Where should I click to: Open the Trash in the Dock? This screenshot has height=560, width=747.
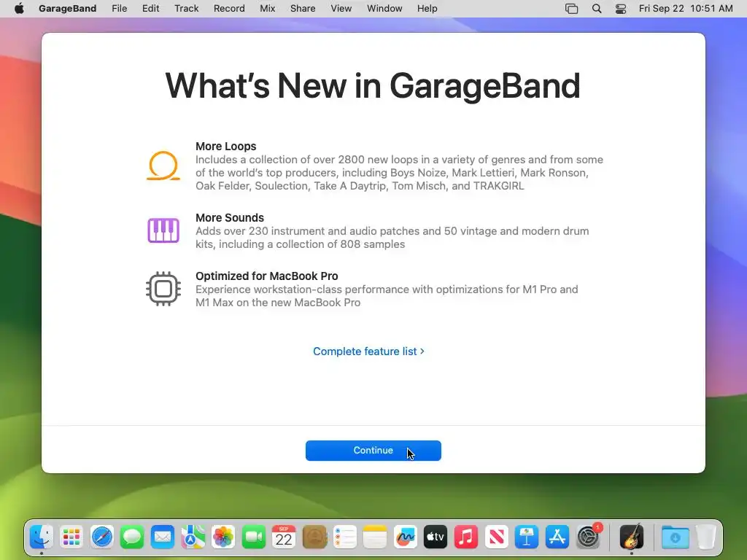pos(706,537)
